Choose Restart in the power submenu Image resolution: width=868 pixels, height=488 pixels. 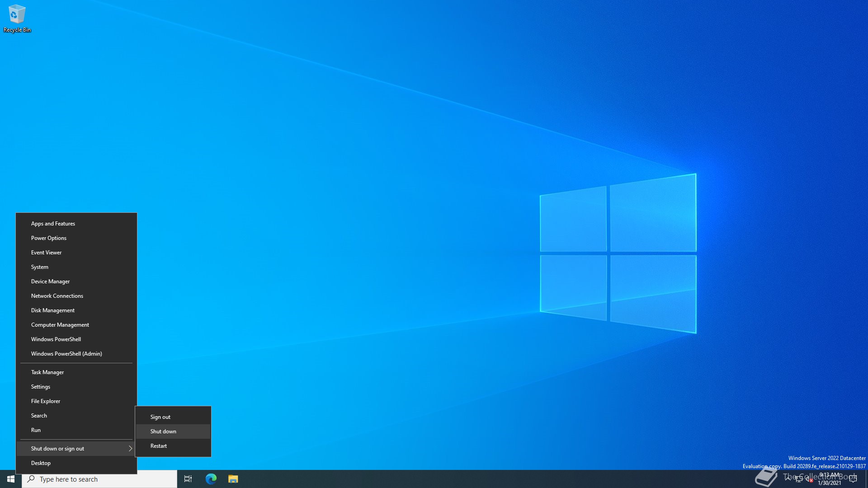(159, 446)
